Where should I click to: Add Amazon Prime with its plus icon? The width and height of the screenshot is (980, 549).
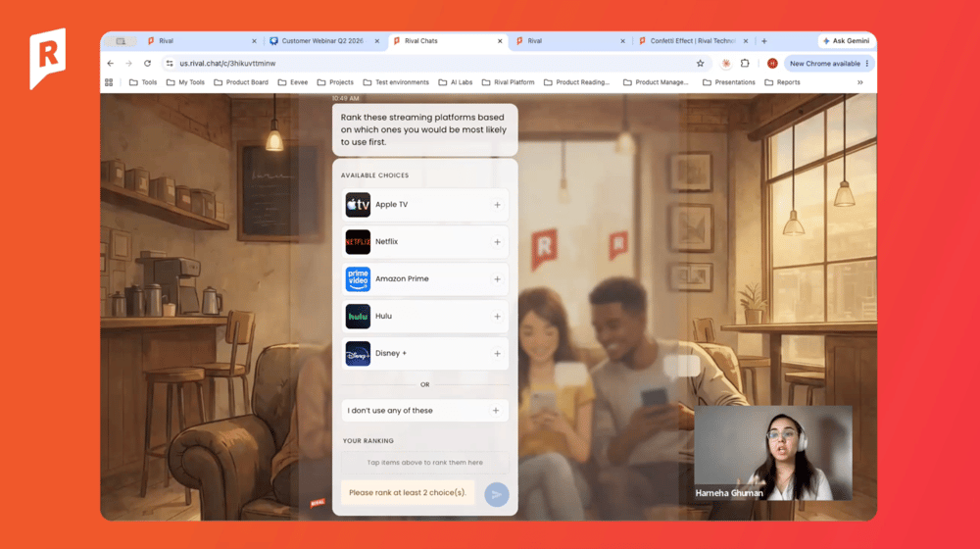(x=497, y=279)
